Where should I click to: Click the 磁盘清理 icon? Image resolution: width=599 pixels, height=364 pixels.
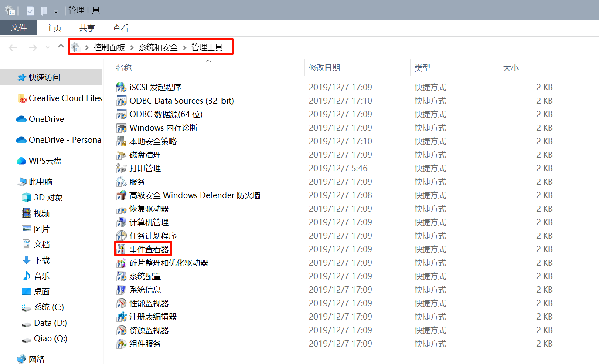(x=121, y=155)
